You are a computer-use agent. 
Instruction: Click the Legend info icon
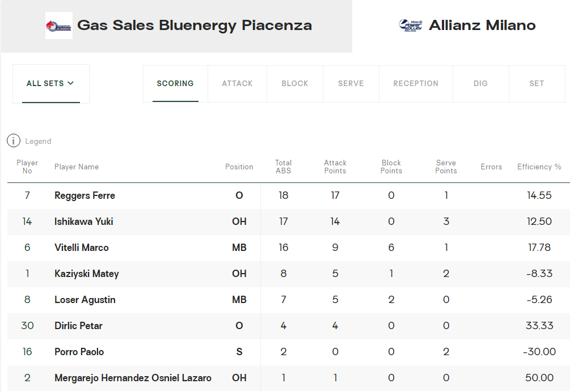[x=14, y=141]
